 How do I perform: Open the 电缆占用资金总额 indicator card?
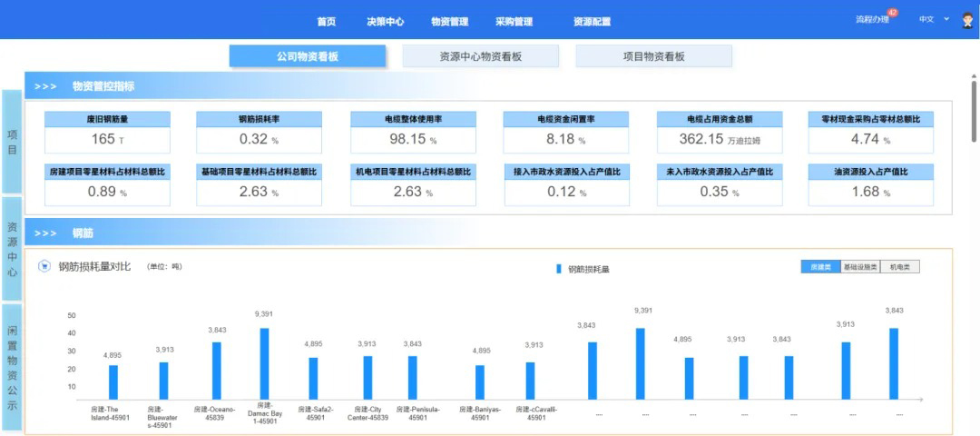click(720, 133)
